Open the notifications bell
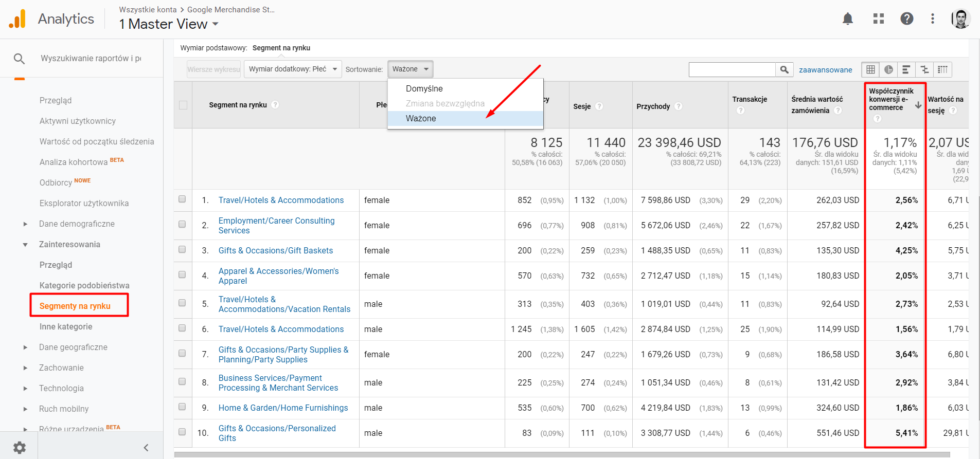Image resolution: width=980 pixels, height=459 pixels. pos(847,19)
